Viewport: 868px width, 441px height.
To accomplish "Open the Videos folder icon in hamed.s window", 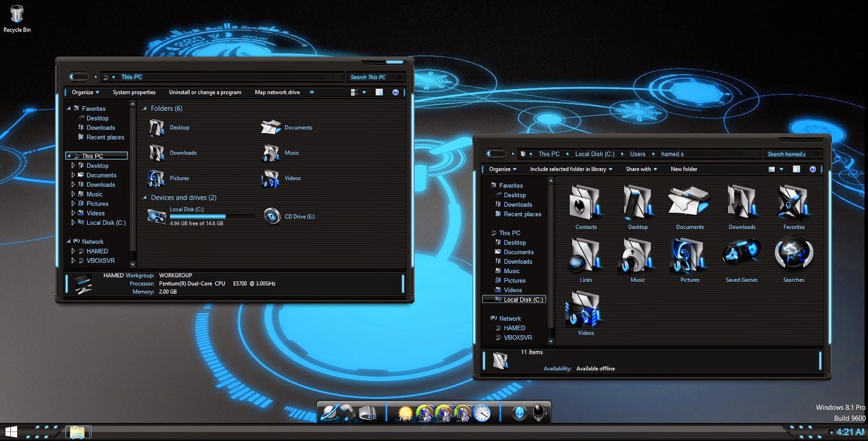I will point(584,308).
